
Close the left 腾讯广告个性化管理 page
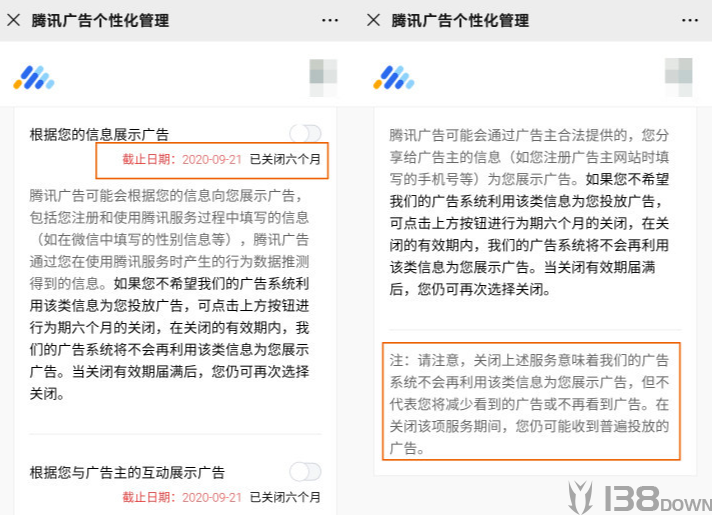(x=14, y=20)
